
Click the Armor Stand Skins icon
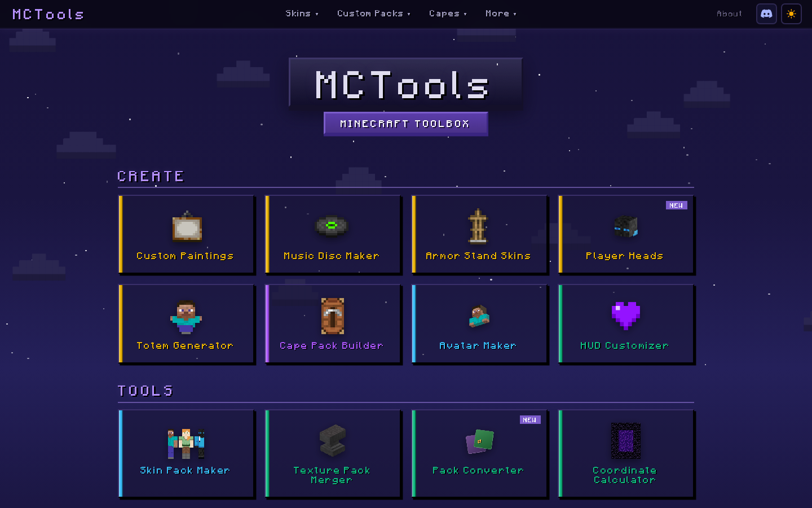478,227
